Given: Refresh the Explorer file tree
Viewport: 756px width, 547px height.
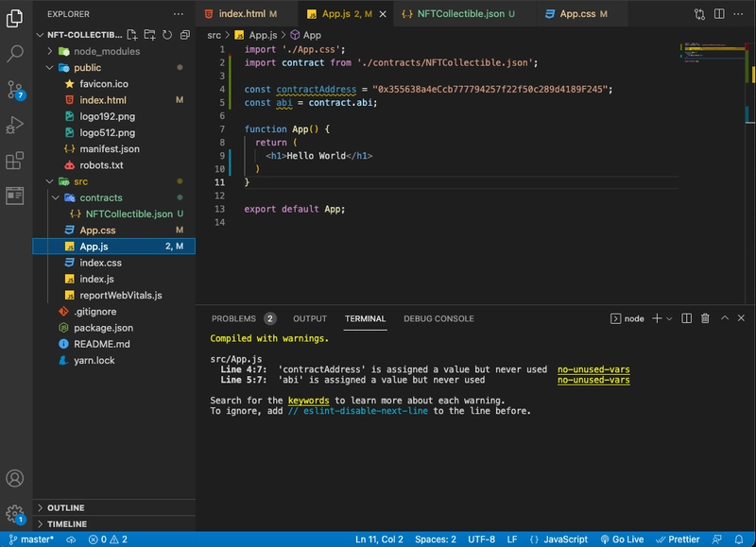Looking at the screenshot, I should (x=167, y=35).
